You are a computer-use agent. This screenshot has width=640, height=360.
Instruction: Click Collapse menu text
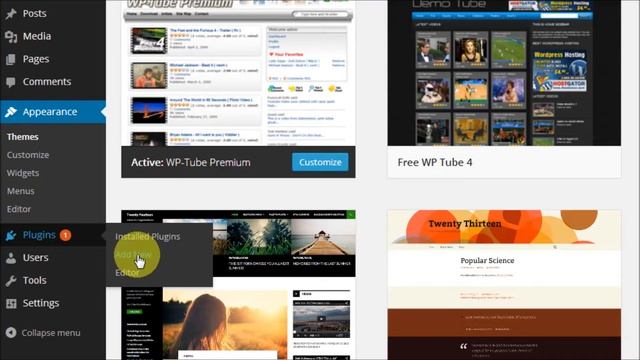point(51,333)
